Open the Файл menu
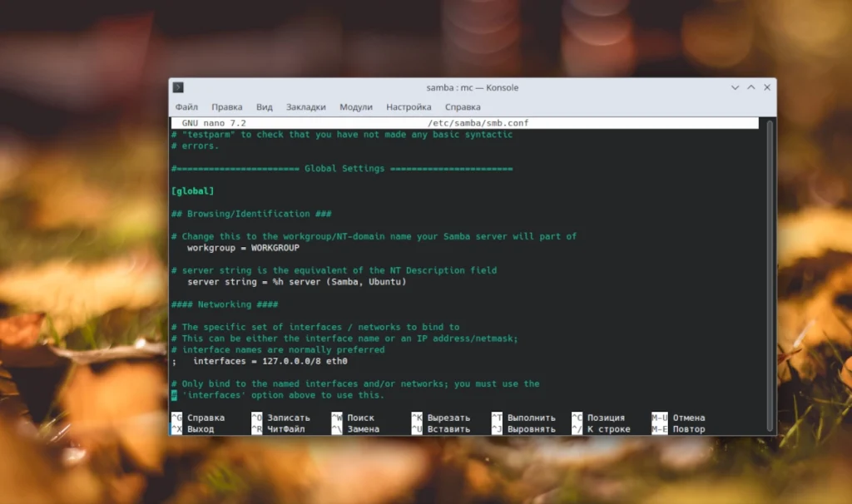852x504 pixels. [186, 107]
